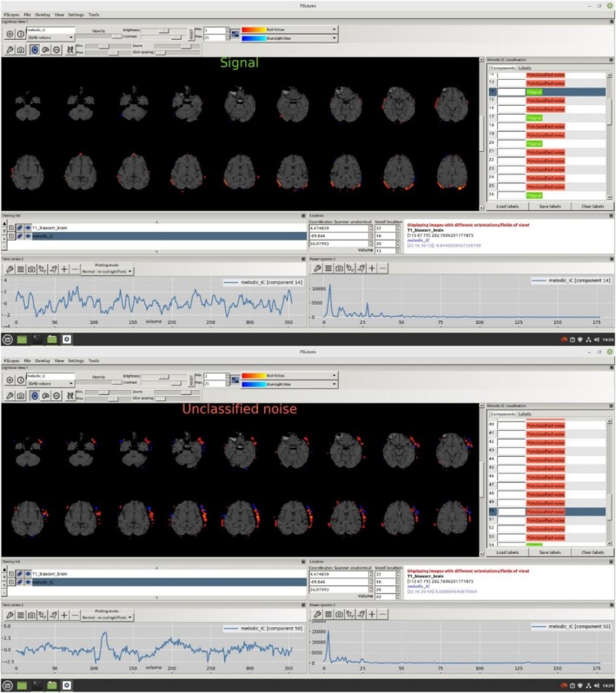The height and width of the screenshot is (693, 616).
Task: Open the Overlay menu in the Signal window menu bar
Action: tap(43, 15)
